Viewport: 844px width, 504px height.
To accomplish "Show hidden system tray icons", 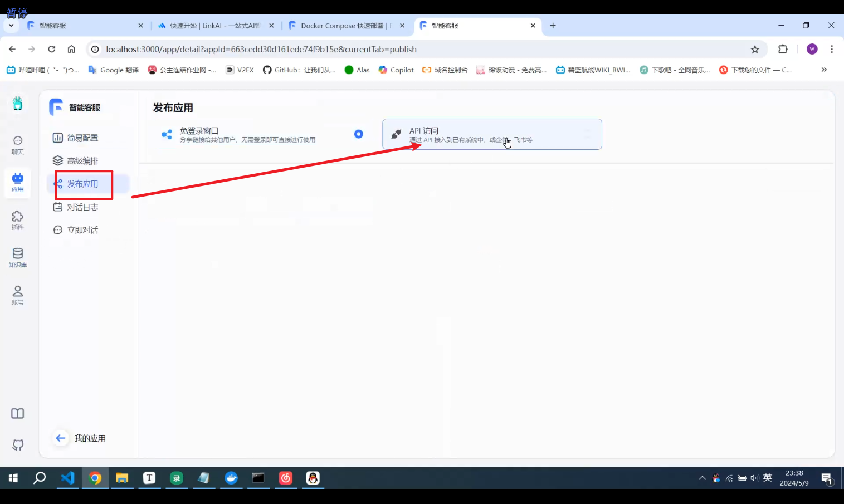I will (x=702, y=478).
